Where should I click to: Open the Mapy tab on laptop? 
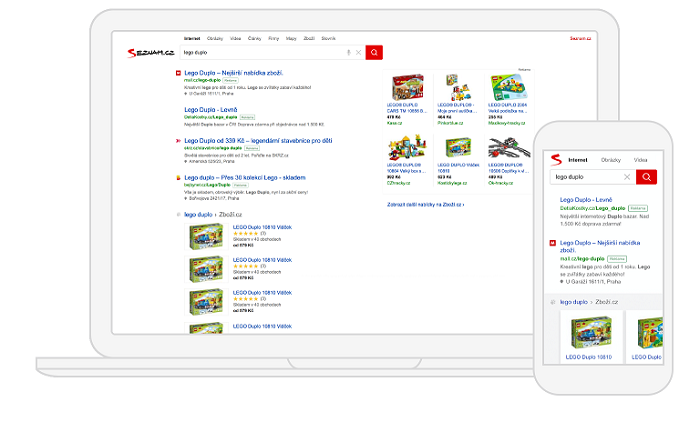tap(291, 38)
